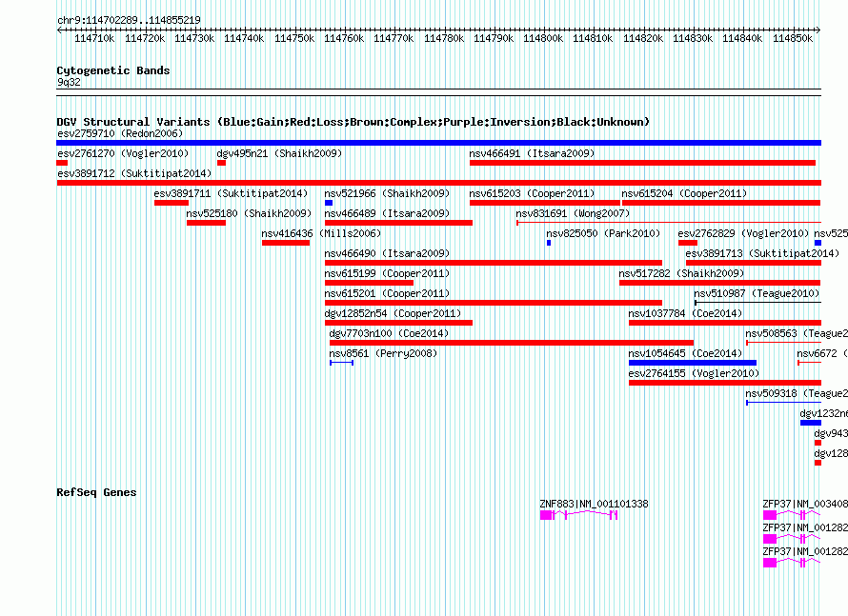Click the nsv508563 variant label

coord(797,333)
